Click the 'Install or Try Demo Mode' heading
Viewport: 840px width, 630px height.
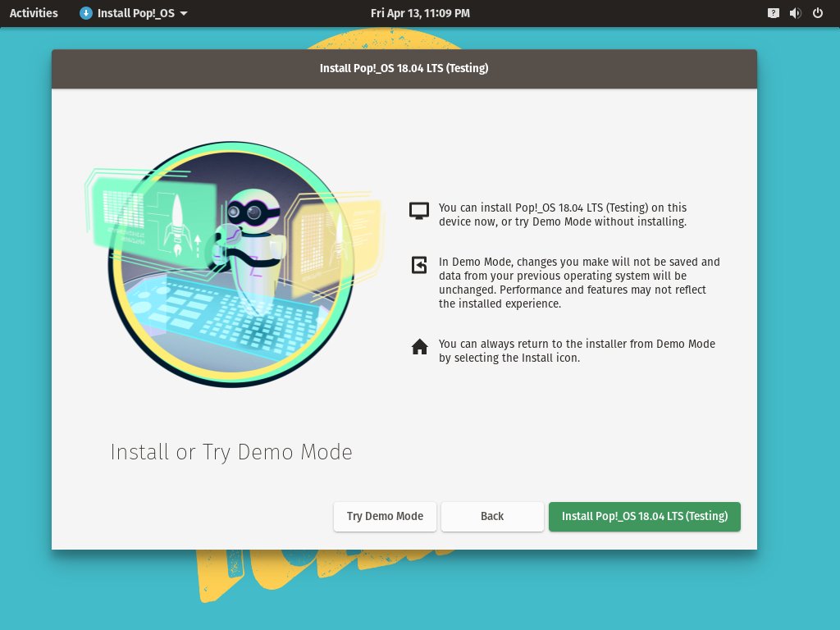tap(231, 452)
